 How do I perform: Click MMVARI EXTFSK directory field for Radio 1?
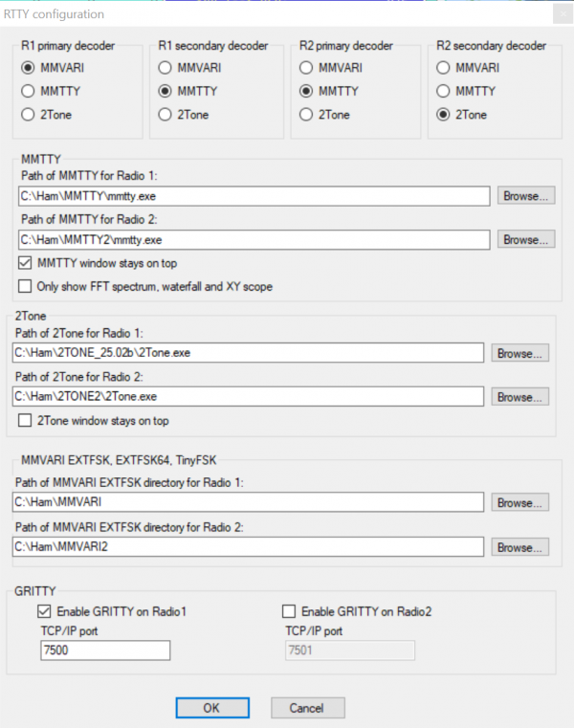pos(248,502)
